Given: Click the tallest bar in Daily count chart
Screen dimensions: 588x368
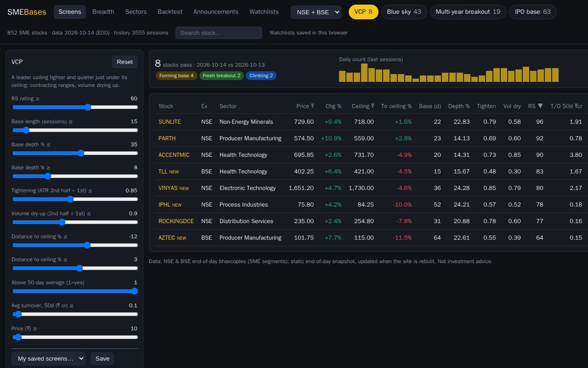Looking at the screenshot, I should point(364,73).
